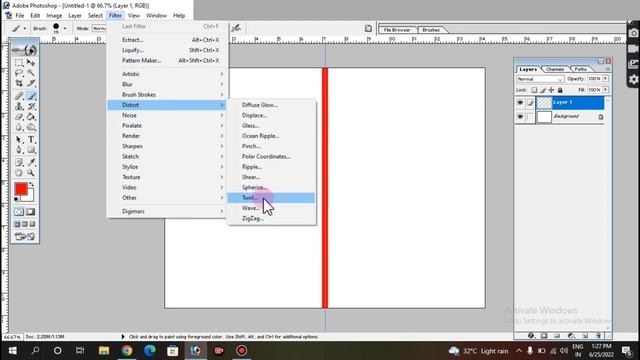Image resolution: width=640 pixels, height=360 pixels.
Task: Toggle lock position checkbox
Action: pyautogui.click(x=551, y=90)
